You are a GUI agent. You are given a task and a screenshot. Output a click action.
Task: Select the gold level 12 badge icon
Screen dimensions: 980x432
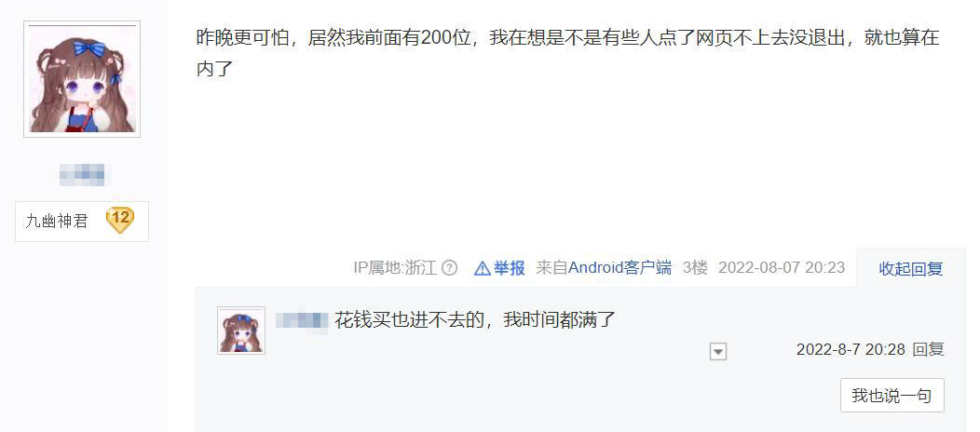120,221
